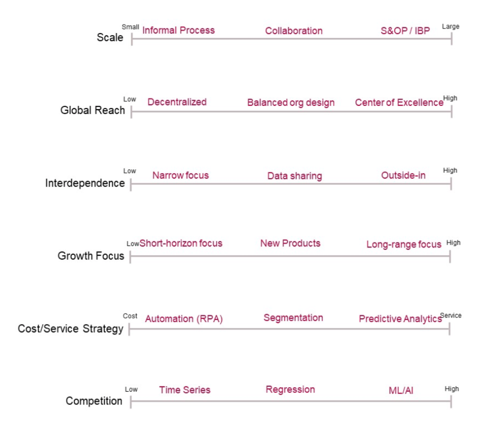Click the 'Regression' label

point(290,390)
